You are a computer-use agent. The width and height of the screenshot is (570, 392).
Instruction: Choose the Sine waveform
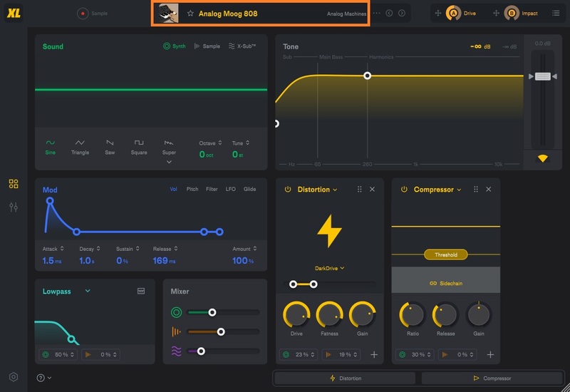tap(50, 148)
